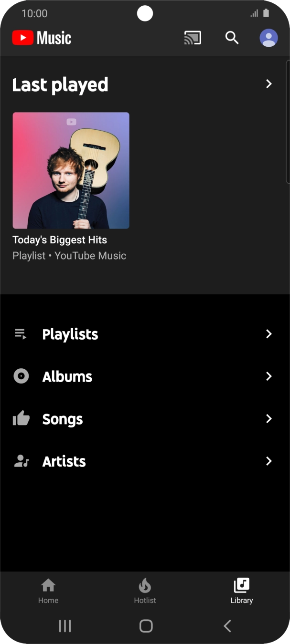Click the Albums record icon
290x644 pixels.
tap(20, 376)
